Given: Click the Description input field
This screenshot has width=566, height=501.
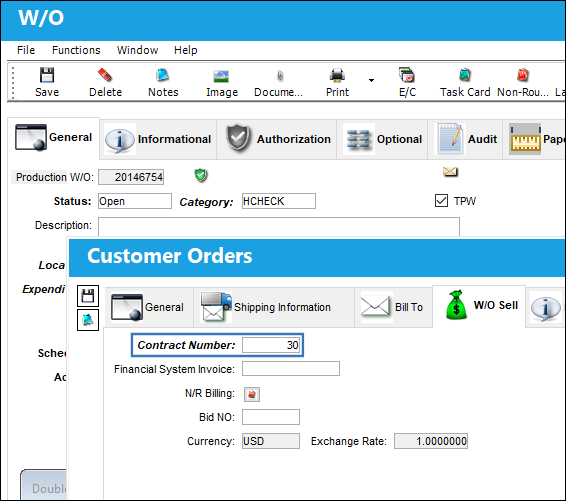Looking at the screenshot, I should coord(279,227).
